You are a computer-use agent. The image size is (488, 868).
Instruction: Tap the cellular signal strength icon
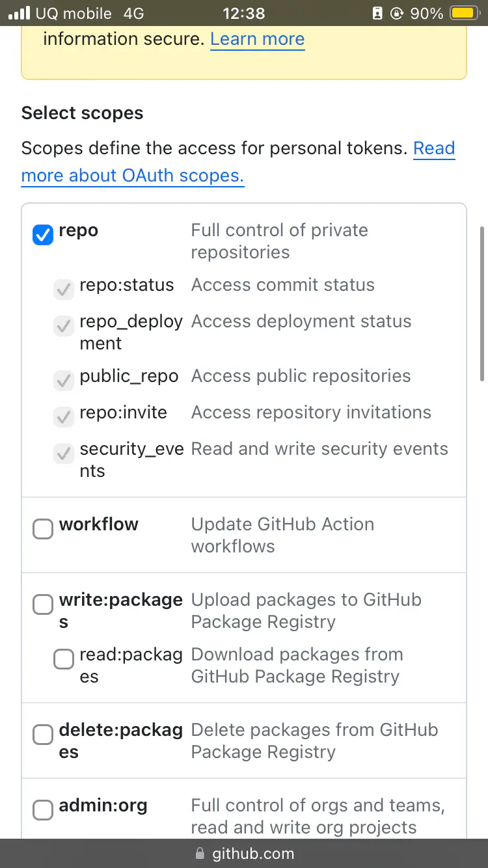pyautogui.click(x=20, y=13)
